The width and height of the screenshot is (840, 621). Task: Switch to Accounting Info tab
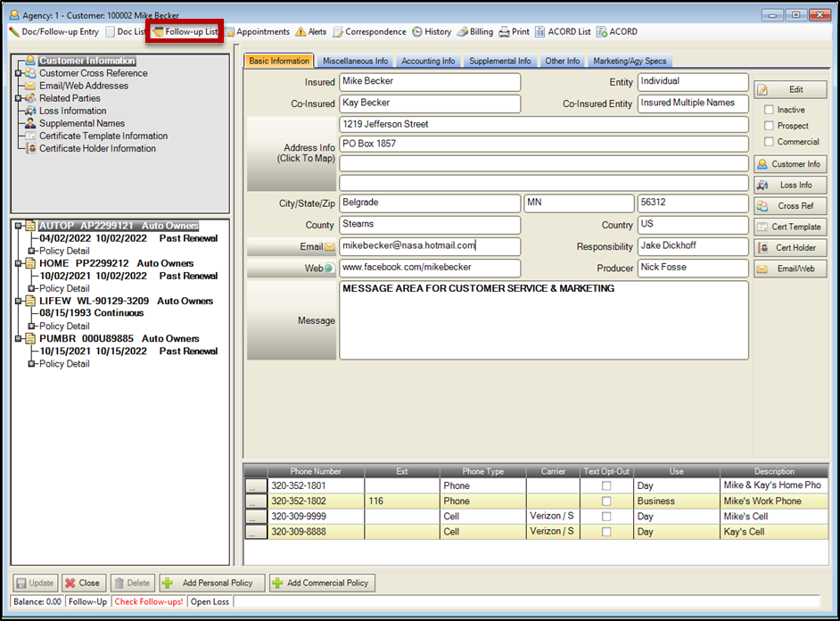428,61
